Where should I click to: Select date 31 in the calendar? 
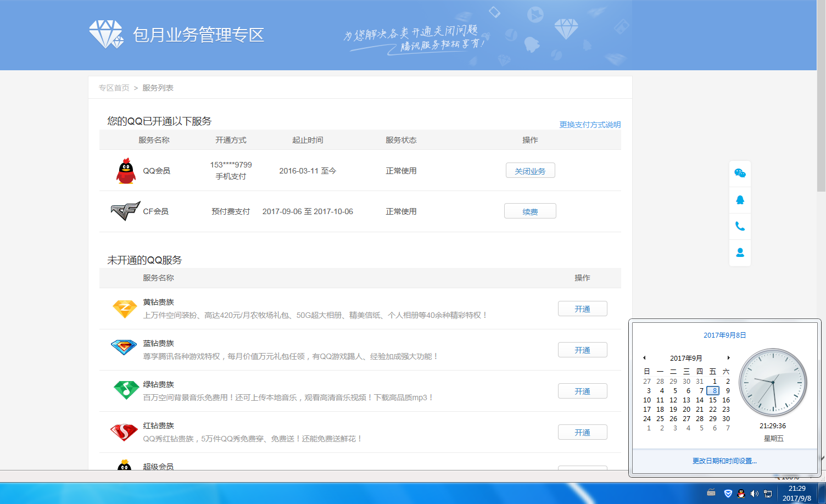(x=700, y=382)
